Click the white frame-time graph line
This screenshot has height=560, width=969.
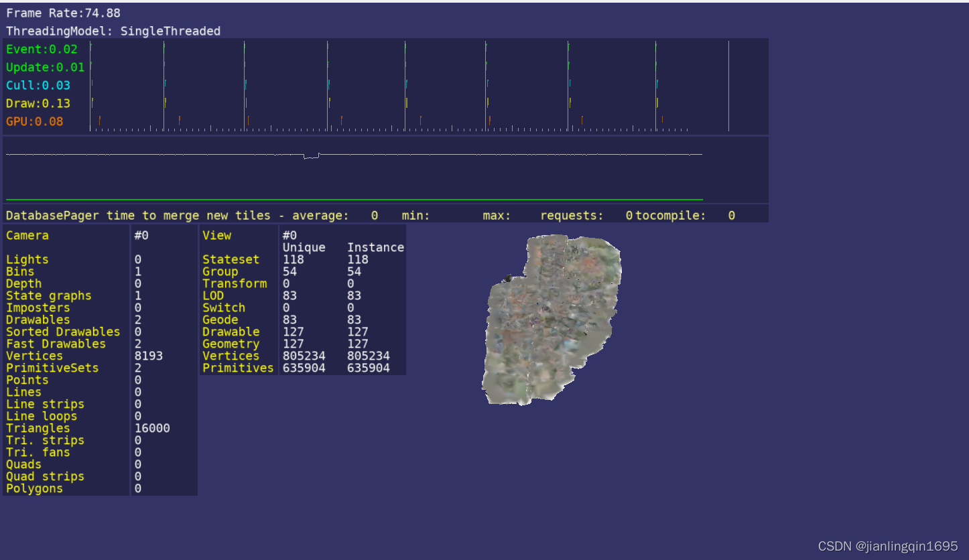click(354, 155)
